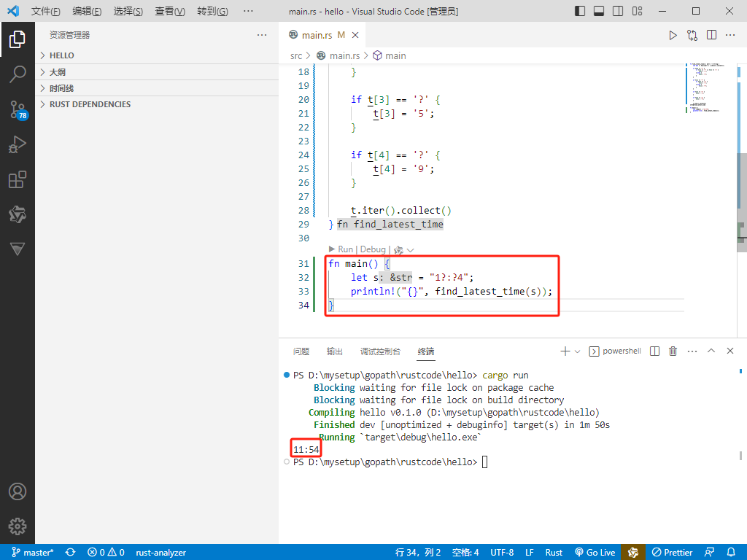Screen dimensions: 747x560
Task: Open the 查看(V) menu
Action: pos(170,11)
